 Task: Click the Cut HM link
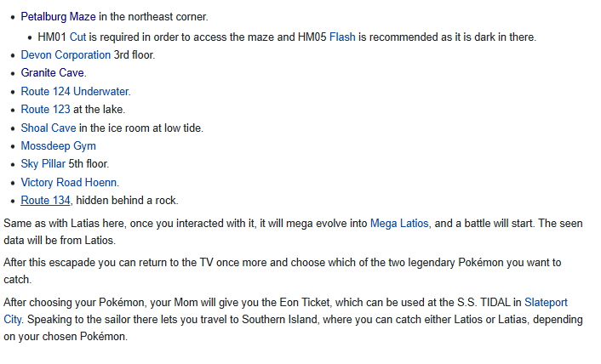(x=77, y=37)
